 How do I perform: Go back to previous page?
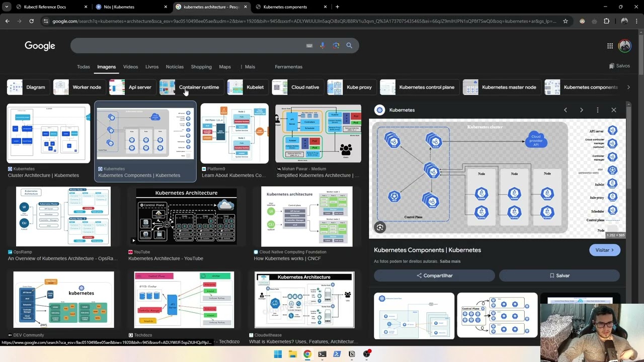tap(7, 21)
